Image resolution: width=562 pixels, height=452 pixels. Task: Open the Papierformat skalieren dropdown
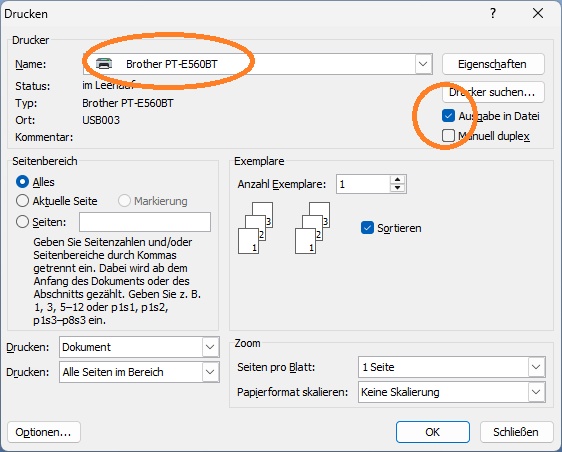[x=536, y=392]
